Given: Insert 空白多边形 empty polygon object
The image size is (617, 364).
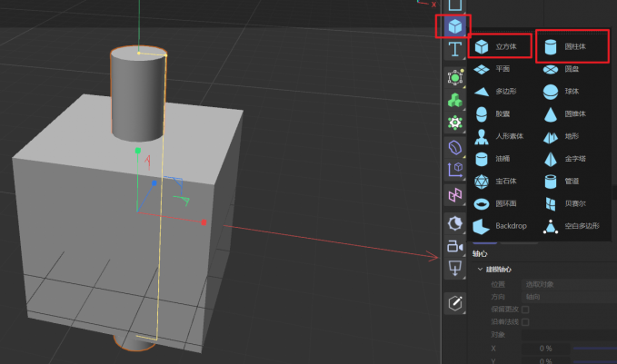Looking at the screenshot, I should click(572, 226).
